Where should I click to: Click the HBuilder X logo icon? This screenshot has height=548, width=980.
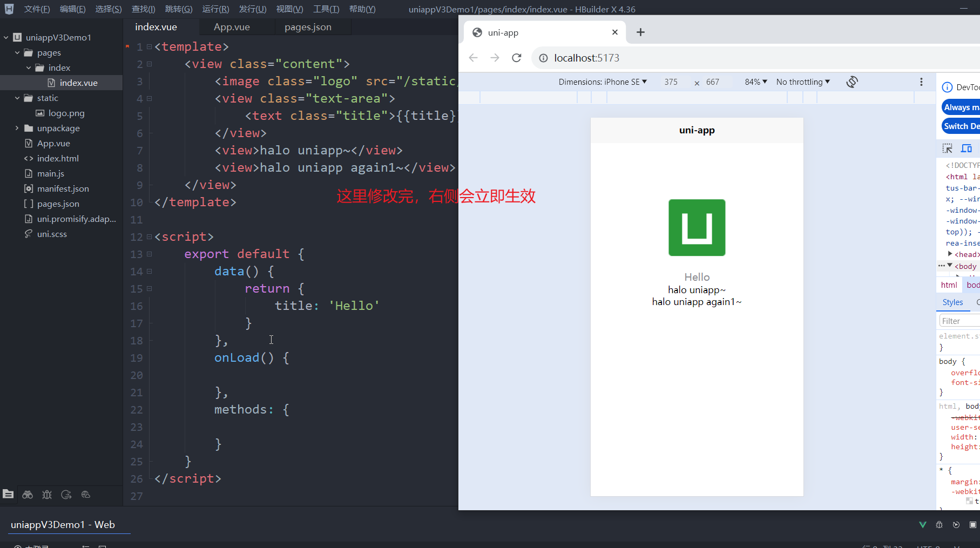pyautogui.click(x=9, y=9)
